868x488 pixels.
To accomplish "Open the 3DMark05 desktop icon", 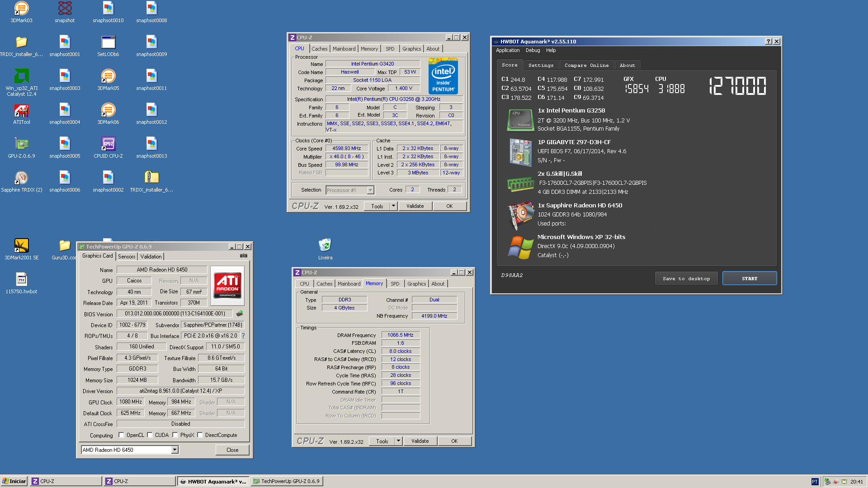I will point(108,76).
